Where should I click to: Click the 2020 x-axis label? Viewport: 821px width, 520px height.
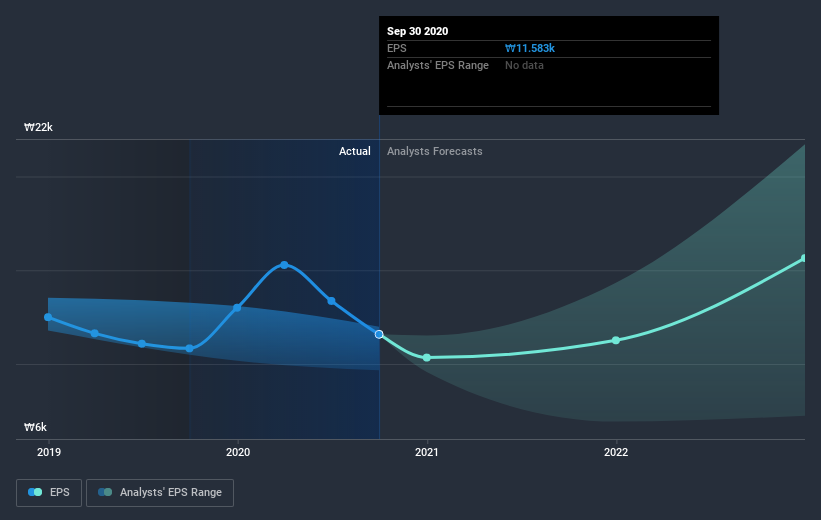[238, 452]
